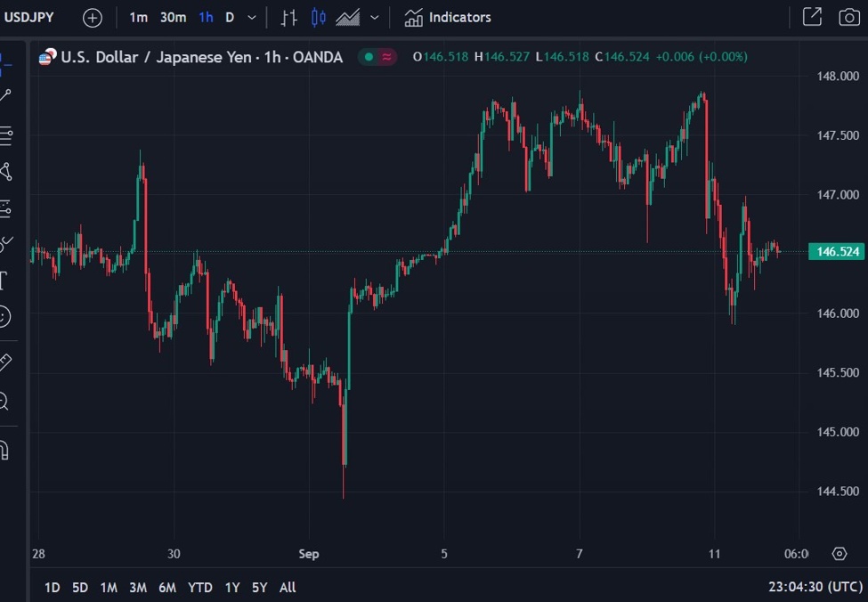Open the USDJPY symbol search

pyautogui.click(x=30, y=17)
